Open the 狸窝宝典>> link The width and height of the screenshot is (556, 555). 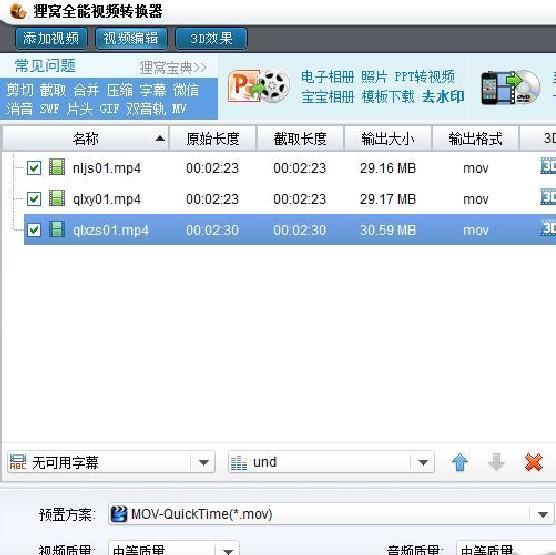[173, 67]
